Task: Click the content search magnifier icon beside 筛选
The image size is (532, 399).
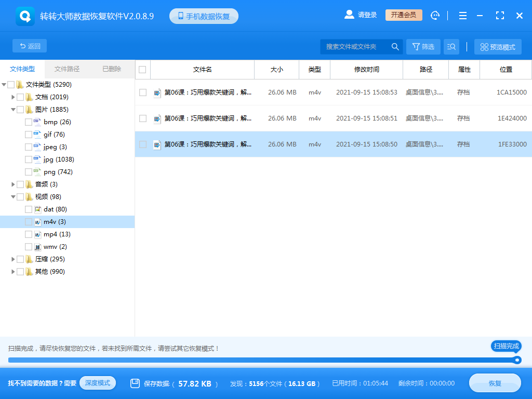Action: pos(451,46)
